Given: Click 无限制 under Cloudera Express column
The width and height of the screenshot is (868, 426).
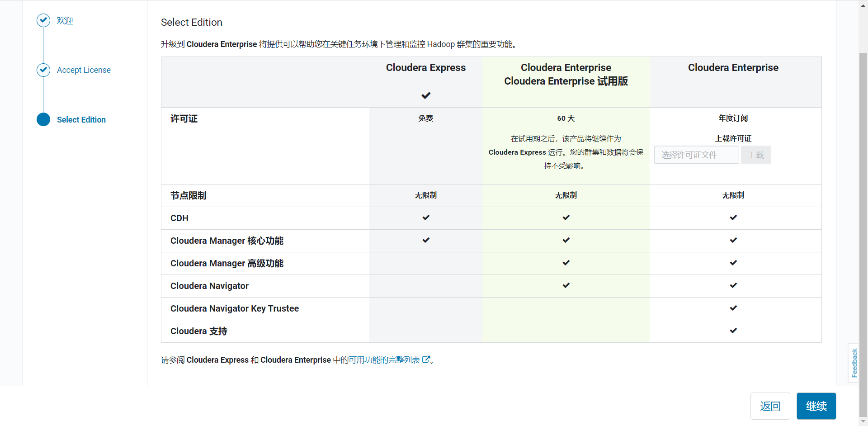Looking at the screenshot, I should click(x=426, y=195).
